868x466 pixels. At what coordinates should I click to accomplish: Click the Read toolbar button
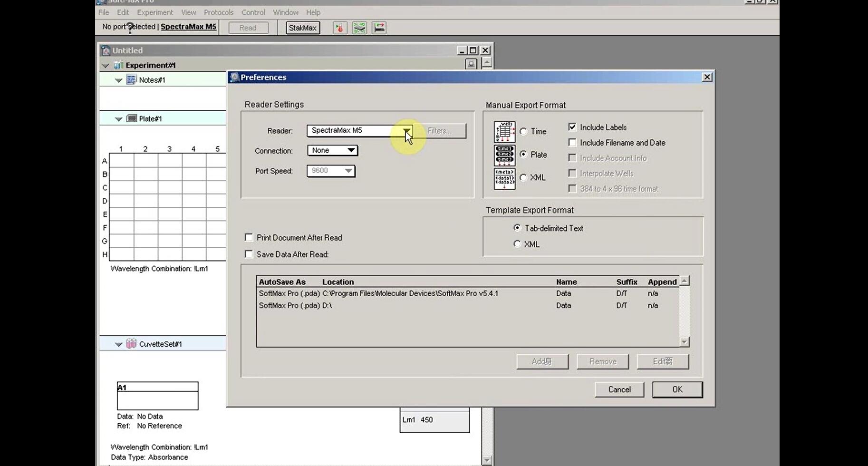(248, 28)
